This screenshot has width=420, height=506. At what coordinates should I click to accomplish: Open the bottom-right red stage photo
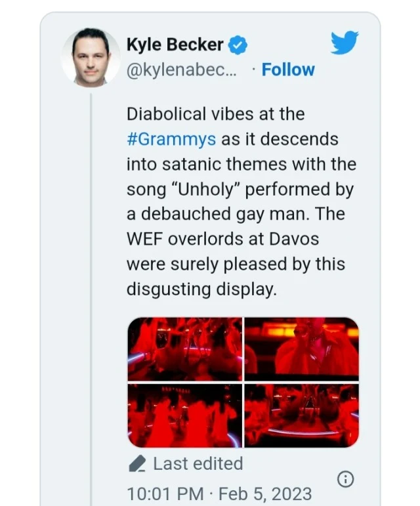[302, 415]
